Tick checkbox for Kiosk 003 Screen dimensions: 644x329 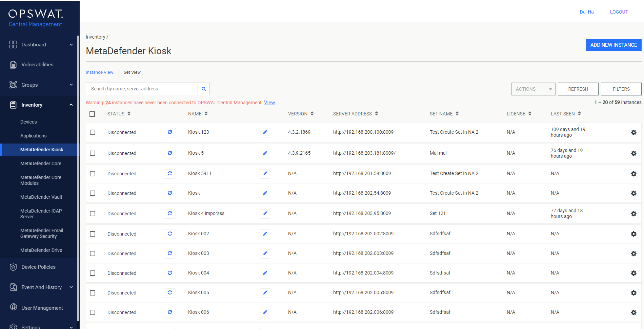[93, 254]
